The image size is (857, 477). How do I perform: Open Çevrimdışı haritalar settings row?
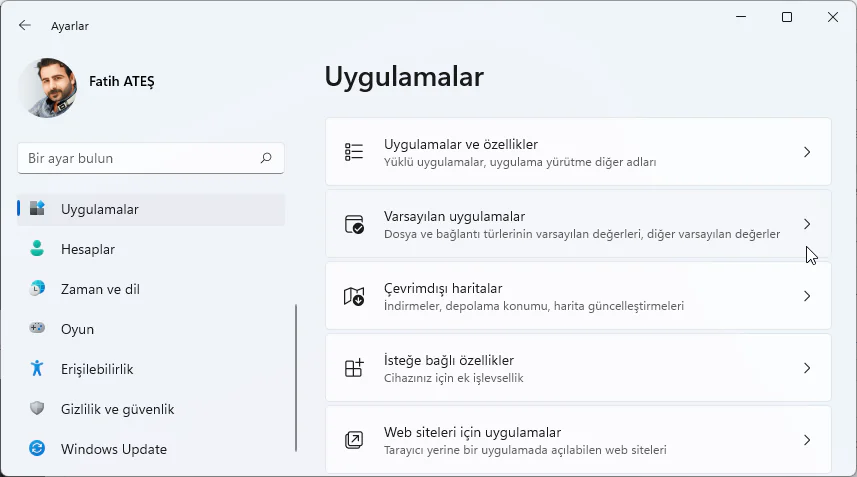point(578,296)
